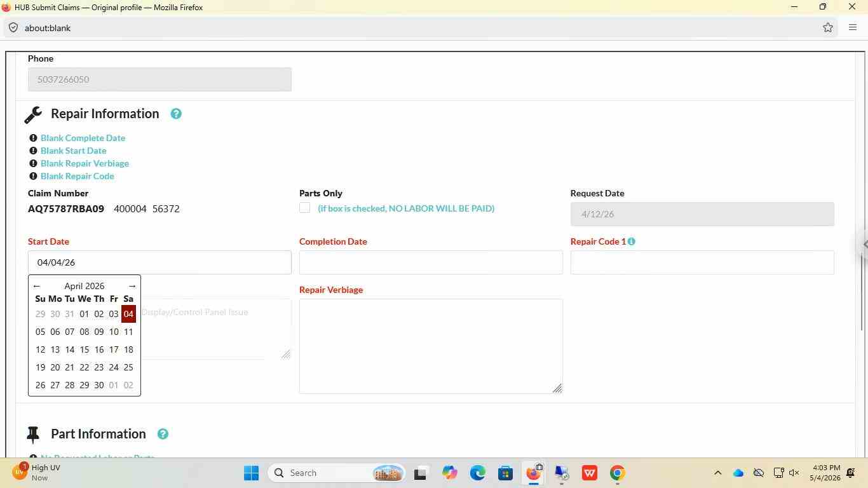Check the Parts Only checkbox
The image size is (868, 488).
305,208
